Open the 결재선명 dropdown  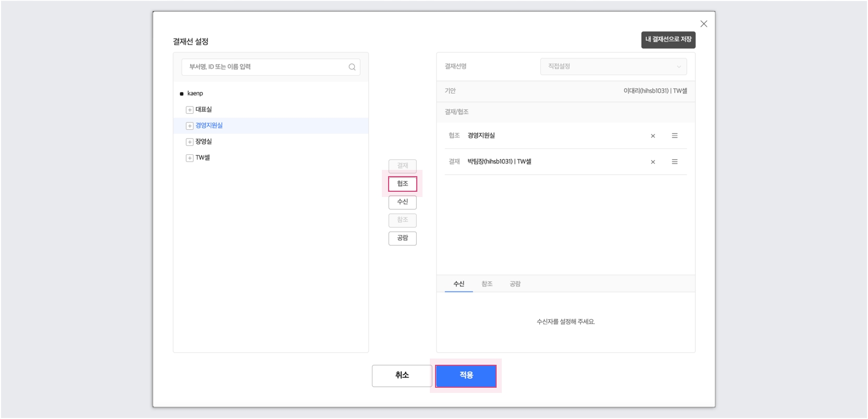[x=613, y=67]
